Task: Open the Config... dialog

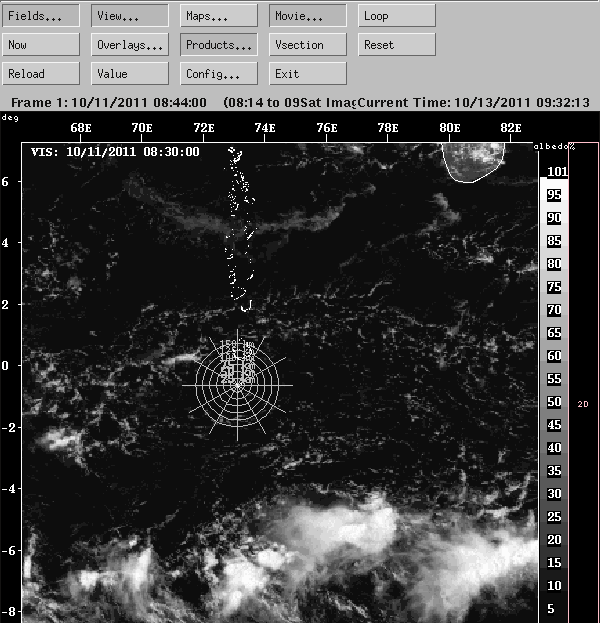Action: [x=219, y=74]
